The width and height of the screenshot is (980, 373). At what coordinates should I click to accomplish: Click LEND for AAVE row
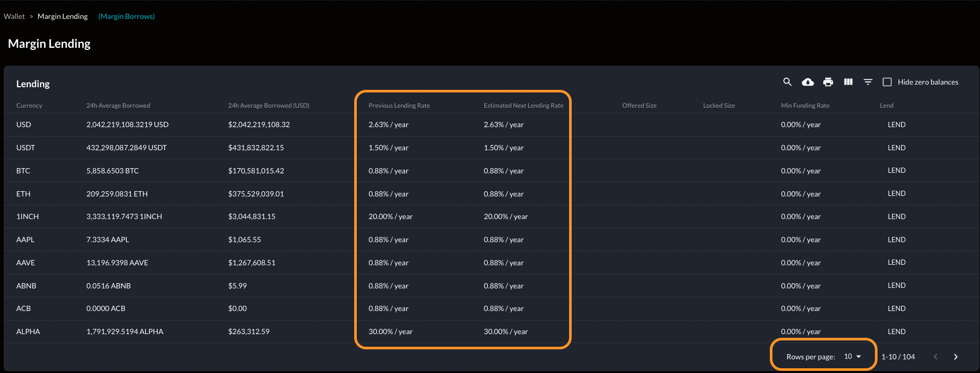tap(896, 263)
